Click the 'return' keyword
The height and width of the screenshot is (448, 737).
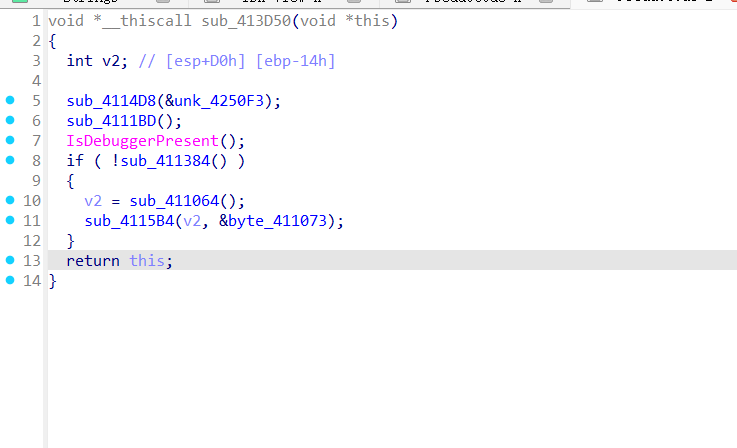pos(93,261)
